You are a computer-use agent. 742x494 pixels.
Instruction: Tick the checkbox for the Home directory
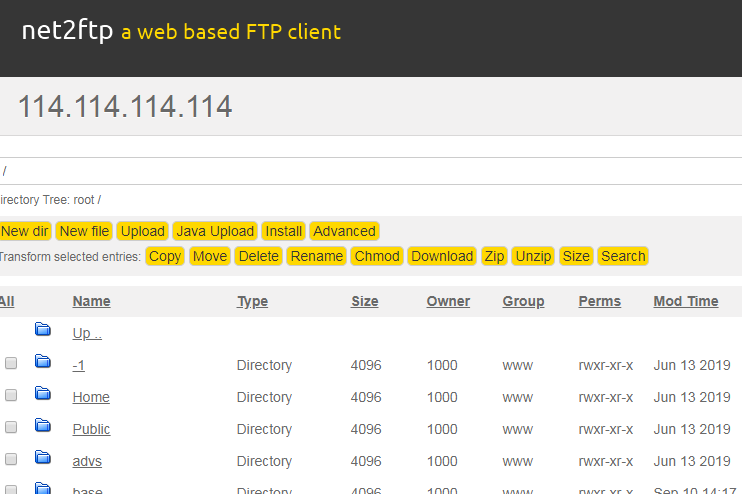tap(11, 395)
